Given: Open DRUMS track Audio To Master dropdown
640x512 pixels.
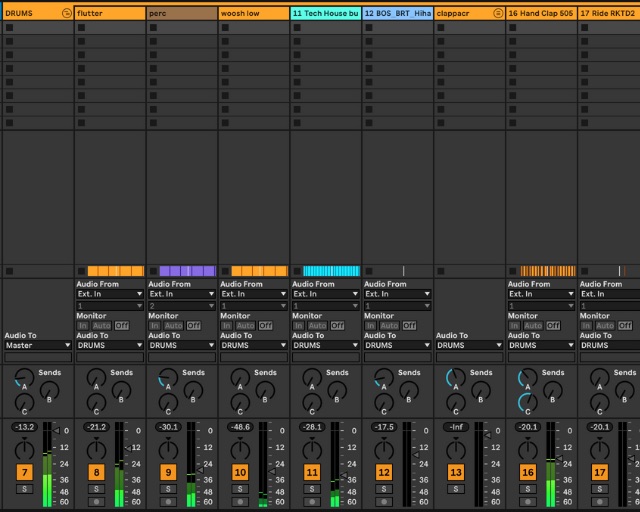Looking at the screenshot, I should coord(37,345).
